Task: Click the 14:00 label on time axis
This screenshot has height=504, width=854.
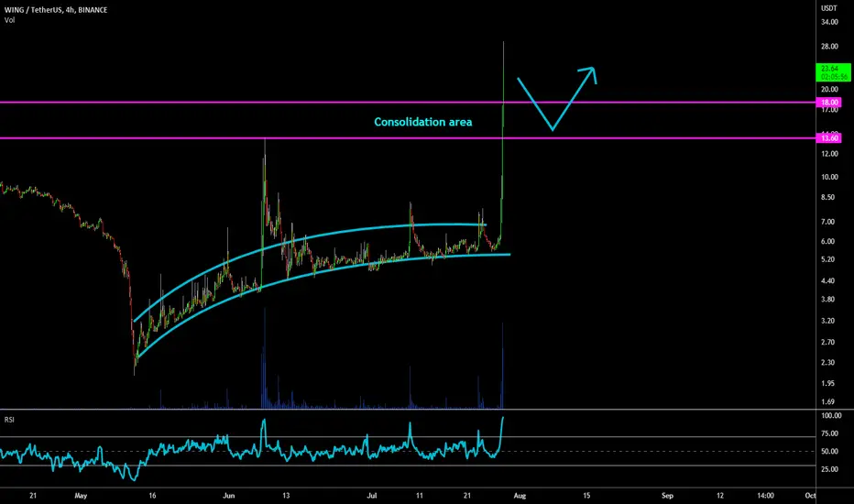Action: tap(765, 496)
